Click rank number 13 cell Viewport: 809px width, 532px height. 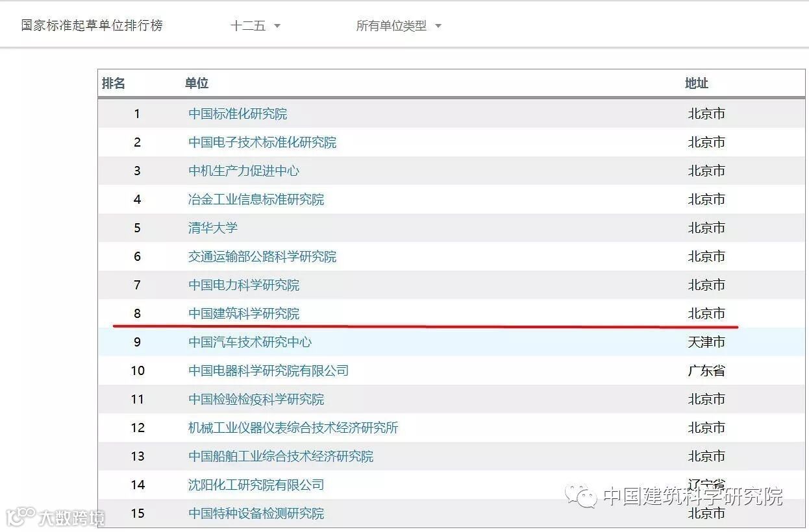[137, 456]
